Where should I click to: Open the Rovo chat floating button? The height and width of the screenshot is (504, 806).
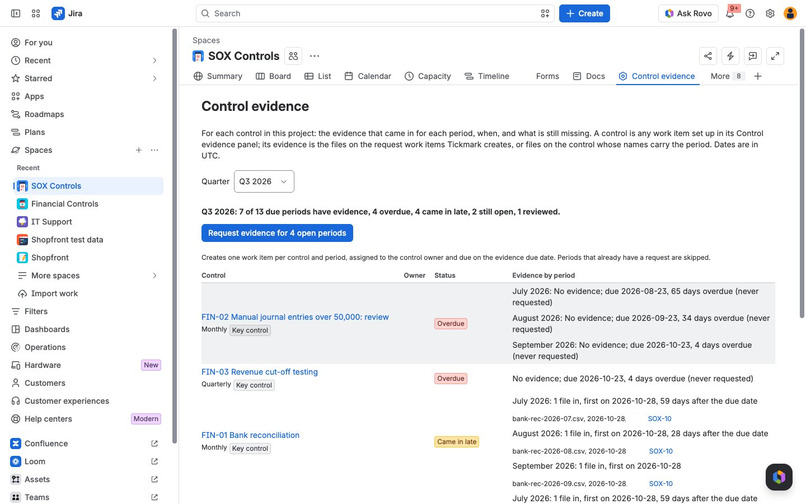click(779, 477)
